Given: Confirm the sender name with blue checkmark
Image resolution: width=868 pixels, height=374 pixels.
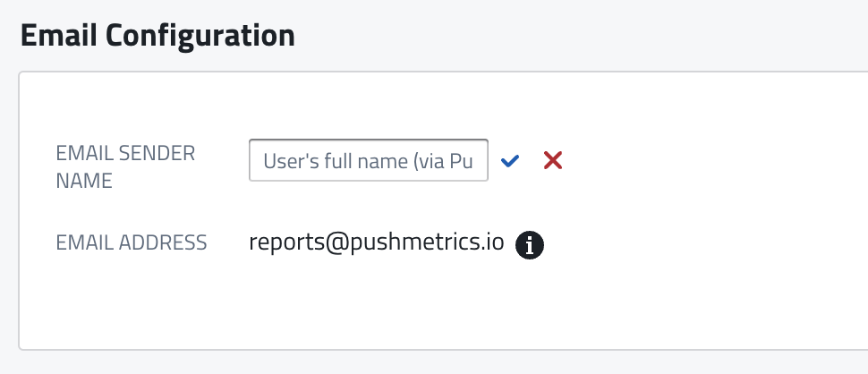Looking at the screenshot, I should [510, 161].
